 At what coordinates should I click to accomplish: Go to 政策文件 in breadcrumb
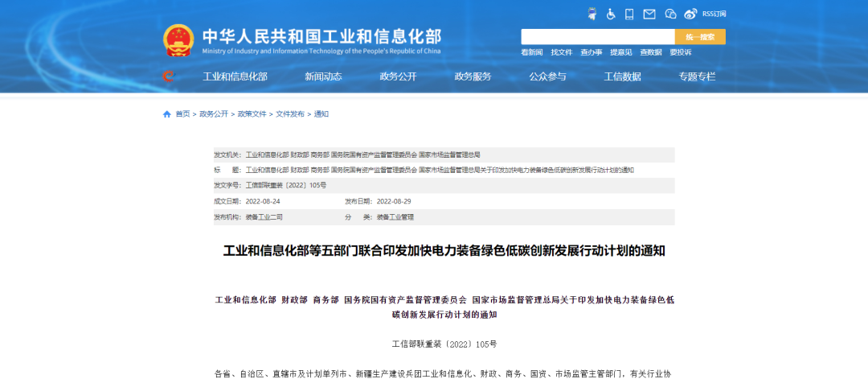click(x=252, y=114)
